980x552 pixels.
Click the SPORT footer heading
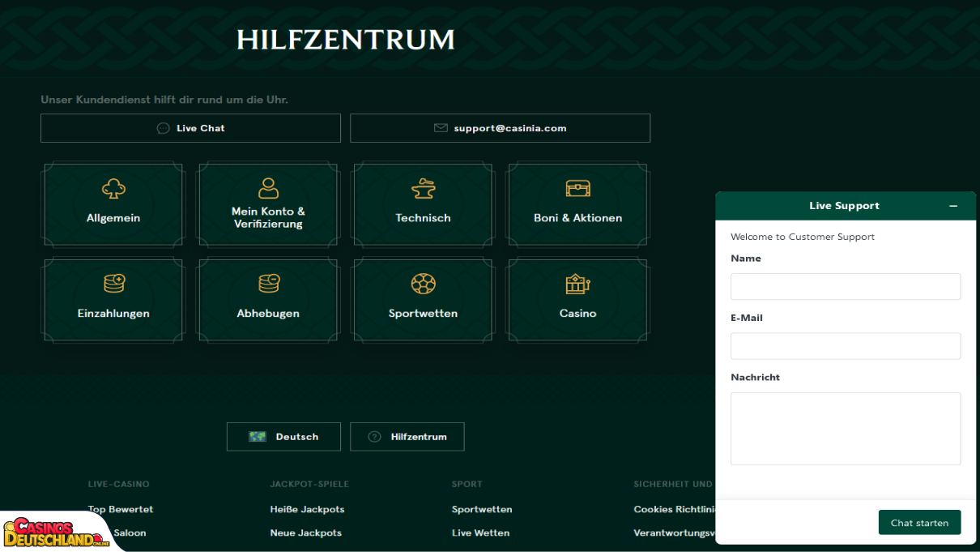(x=467, y=484)
